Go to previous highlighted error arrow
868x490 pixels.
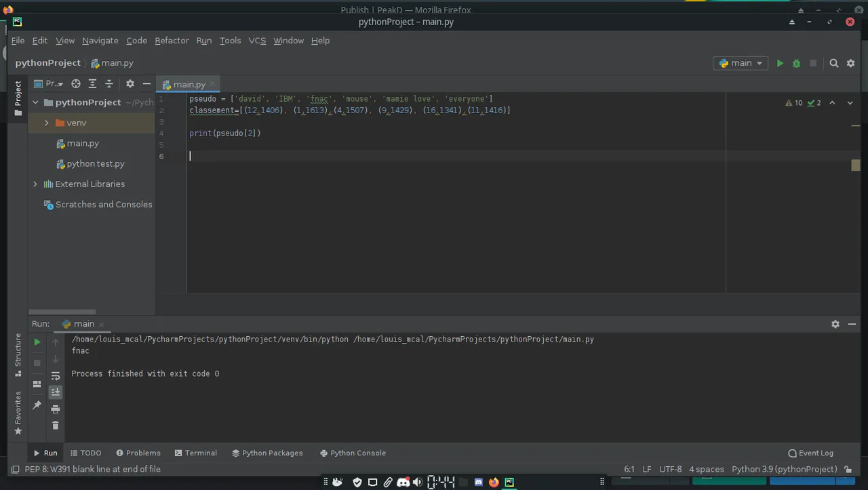(x=832, y=103)
